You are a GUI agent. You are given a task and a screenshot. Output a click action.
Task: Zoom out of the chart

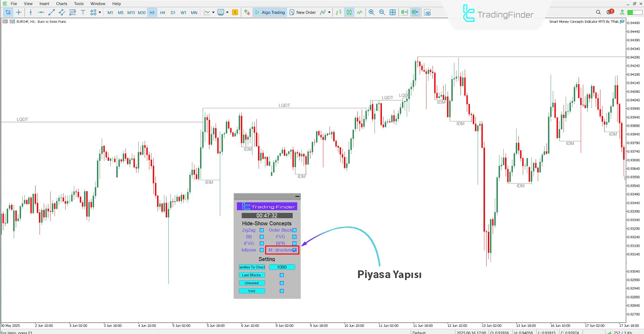(382, 12)
